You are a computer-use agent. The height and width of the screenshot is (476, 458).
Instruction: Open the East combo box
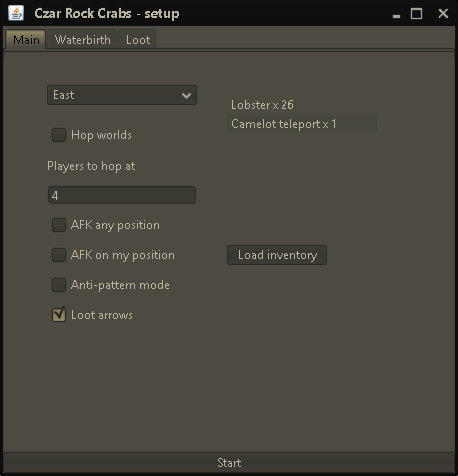pos(122,95)
